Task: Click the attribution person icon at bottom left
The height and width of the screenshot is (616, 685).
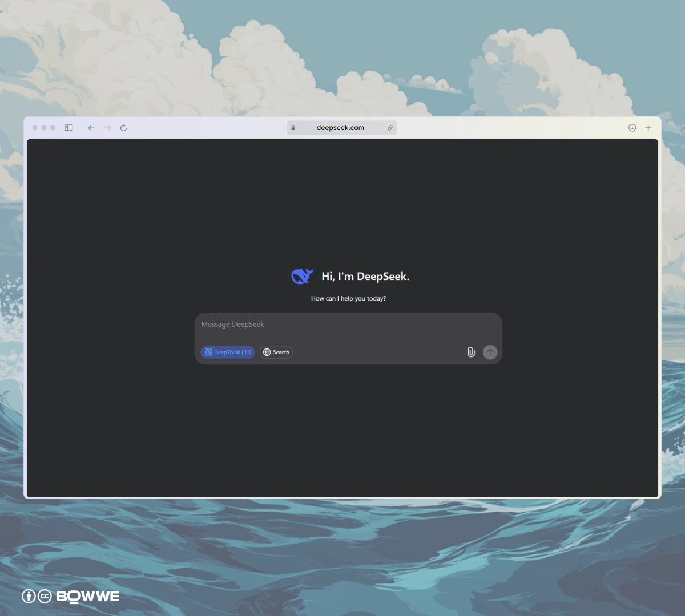Action: 29,596
